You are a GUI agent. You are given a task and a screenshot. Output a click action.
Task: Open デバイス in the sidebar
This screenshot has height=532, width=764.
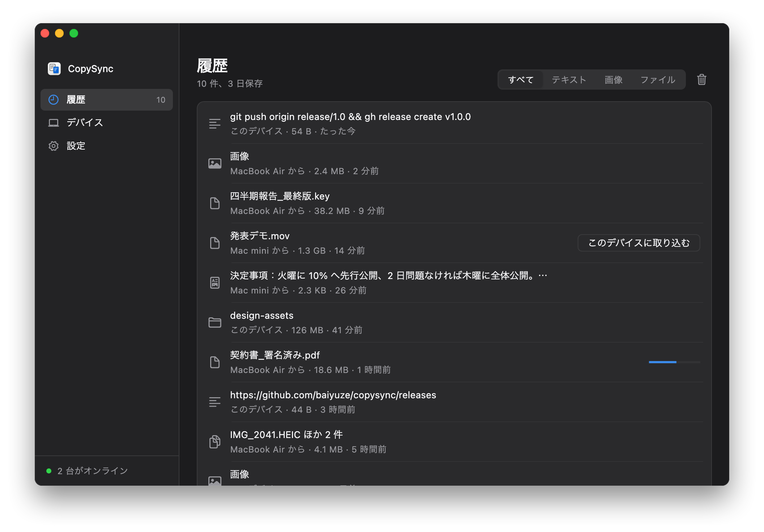107,123
